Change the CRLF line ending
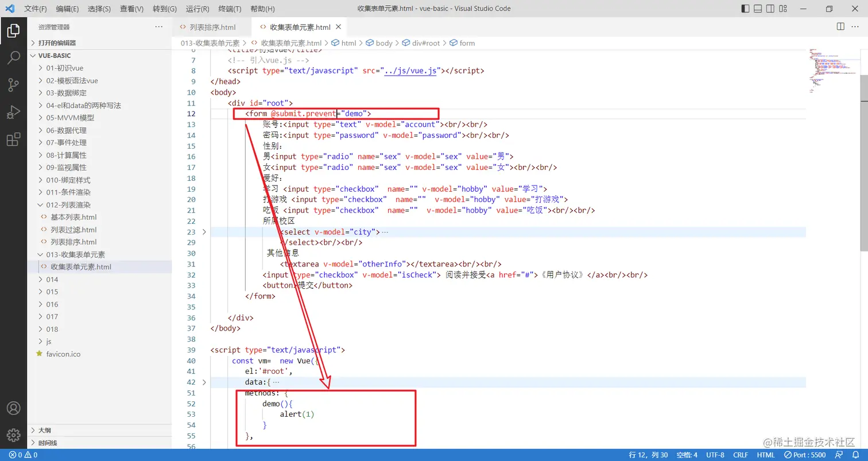868x461 pixels. tap(741, 455)
